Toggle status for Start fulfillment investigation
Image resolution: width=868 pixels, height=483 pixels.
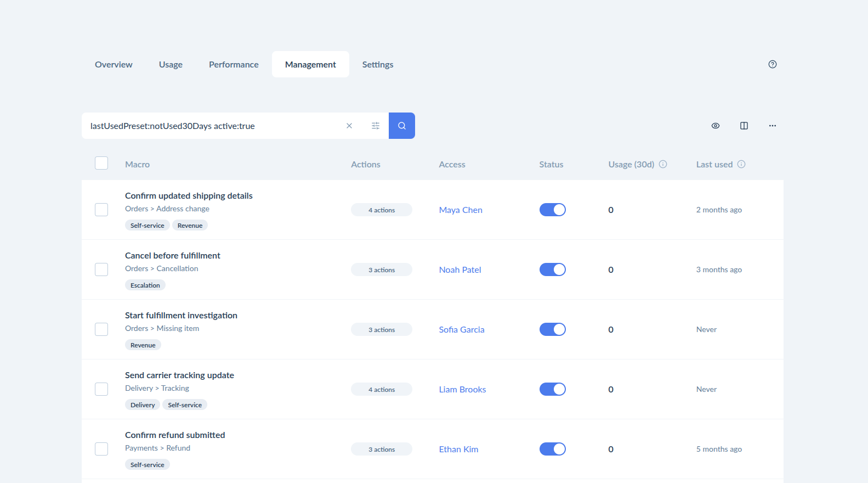(553, 329)
